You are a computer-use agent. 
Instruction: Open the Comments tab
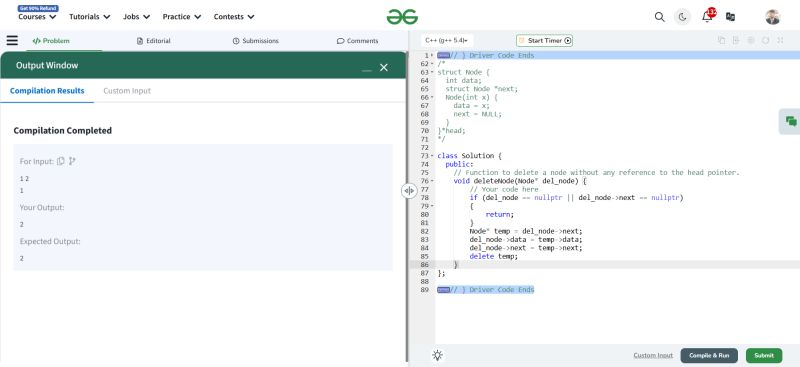358,41
